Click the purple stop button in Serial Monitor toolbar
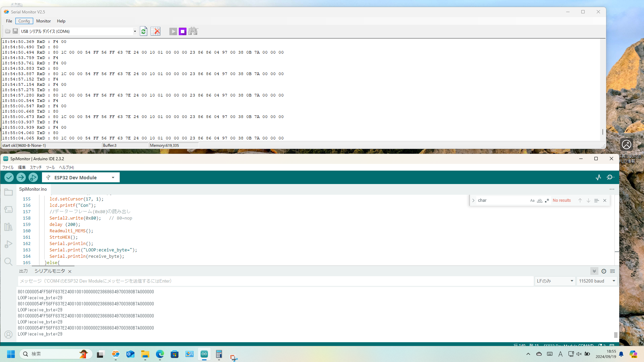Screen dimensions: 644x362 click(182, 32)
